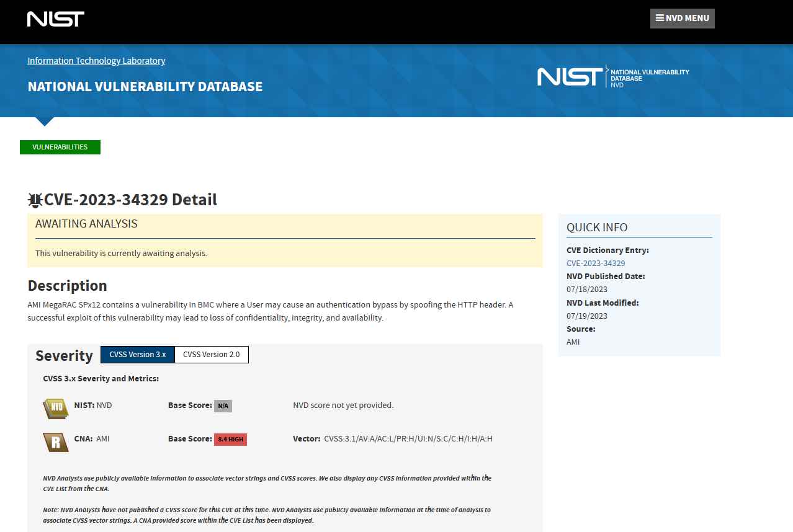The height and width of the screenshot is (532, 793).
Task: Click the NIST National Vulnerability Database banner logo
Action: click(613, 77)
